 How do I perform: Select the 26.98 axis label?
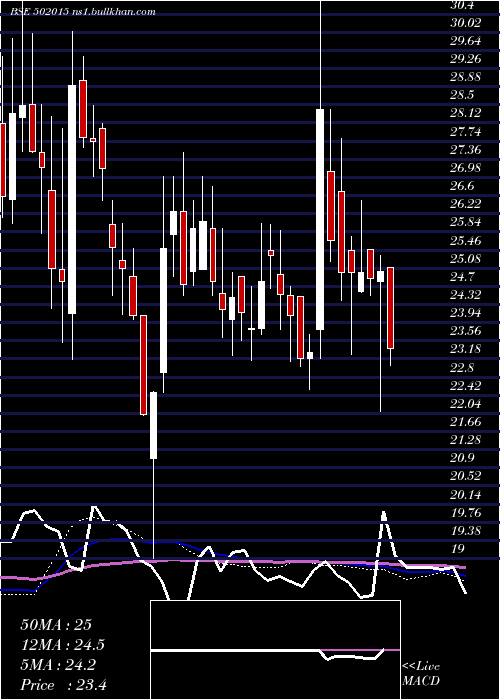click(466, 168)
